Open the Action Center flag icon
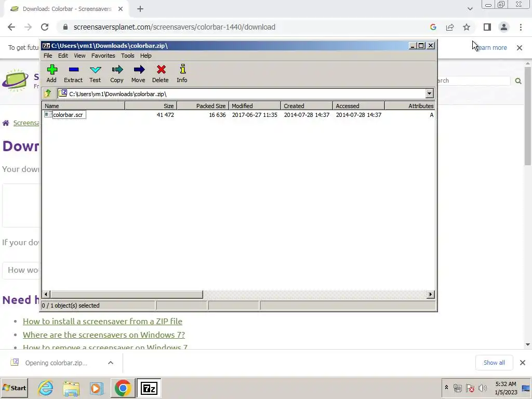The image size is (532, 399). point(470,388)
